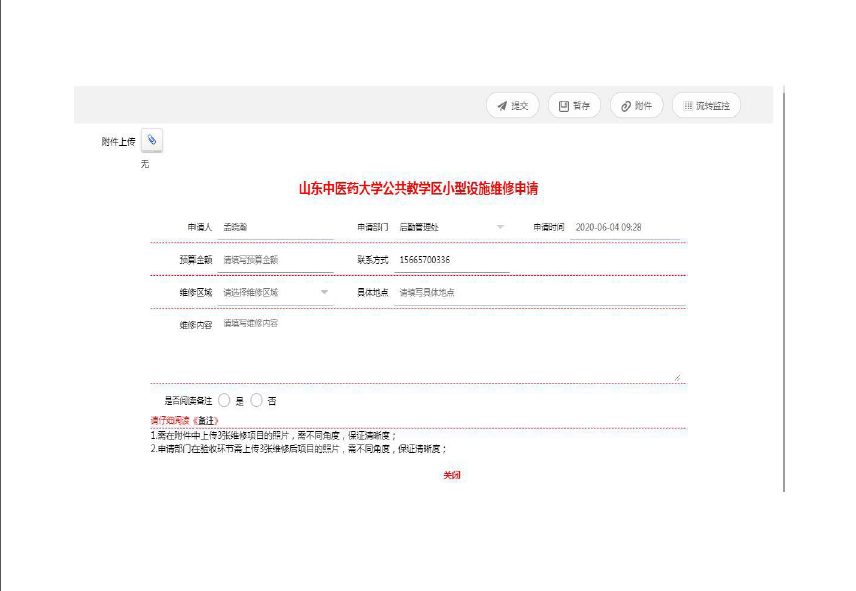
Task: Click the red 请仔细阅读《备注》 text
Action: tap(185, 421)
